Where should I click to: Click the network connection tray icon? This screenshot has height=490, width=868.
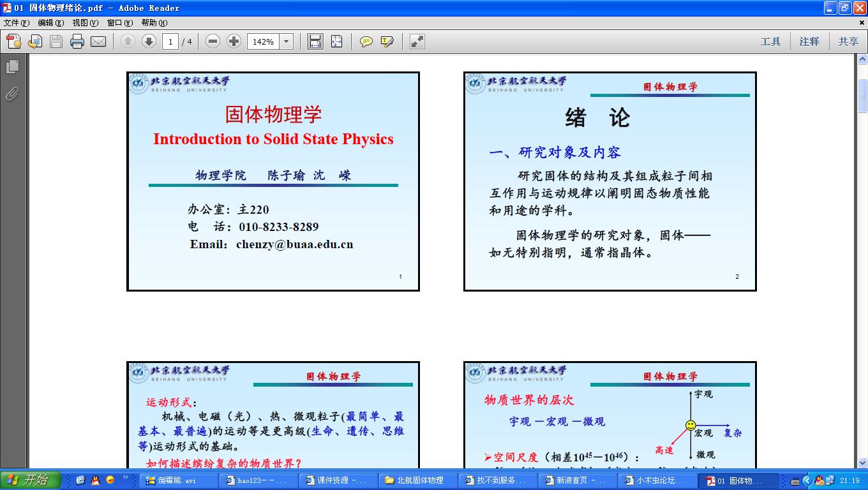tap(830, 480)
